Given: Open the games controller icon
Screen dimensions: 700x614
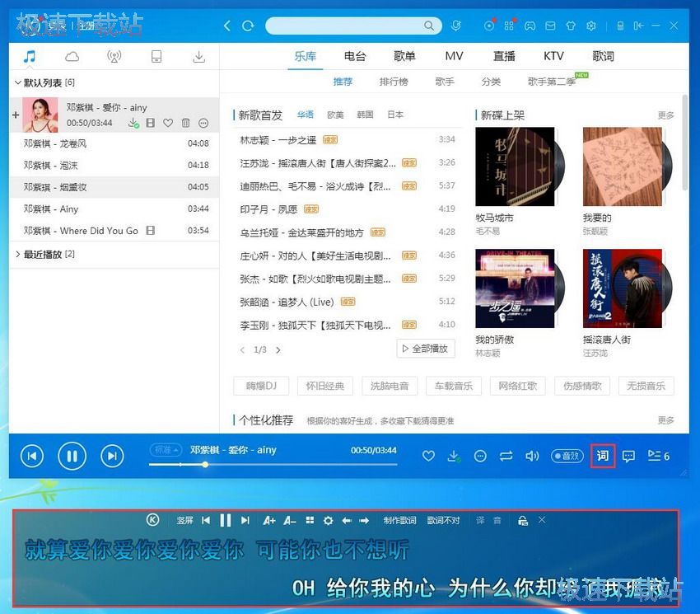Looking at the screenshot, I should coord(530,26).
